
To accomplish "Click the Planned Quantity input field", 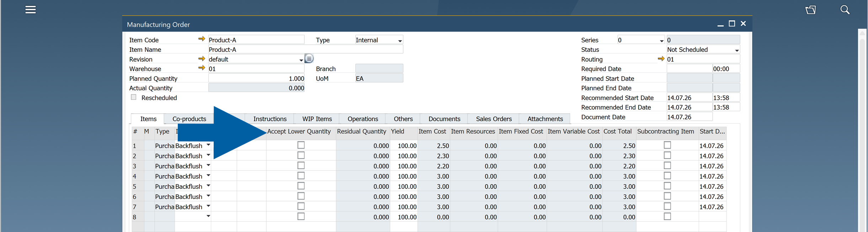I will click(256, 79).
